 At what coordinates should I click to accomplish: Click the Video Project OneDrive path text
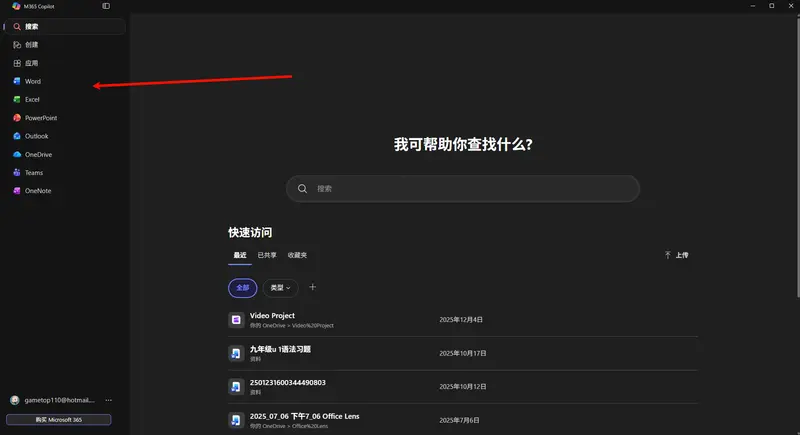tap(292, 325)
